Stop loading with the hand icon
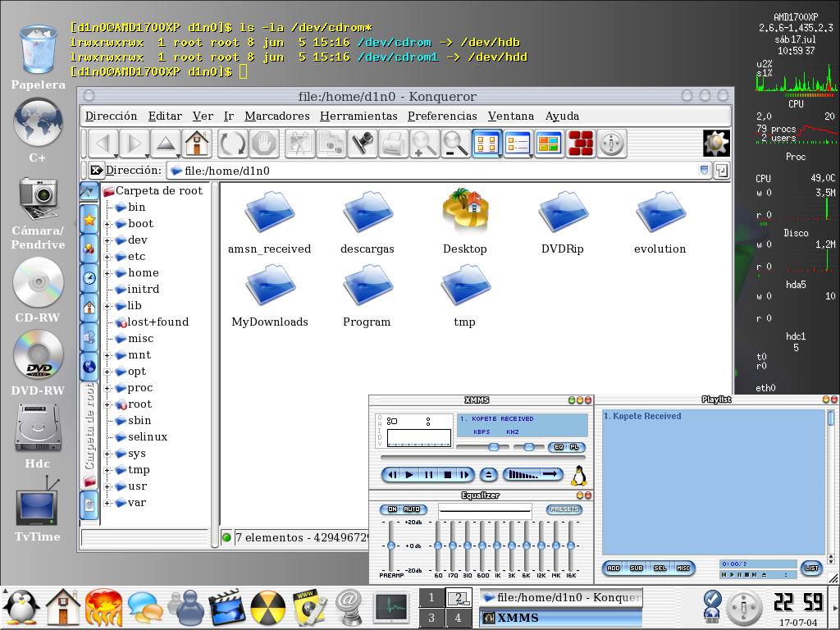This screenshot has width=840, height=630. (x=263, y=144)
